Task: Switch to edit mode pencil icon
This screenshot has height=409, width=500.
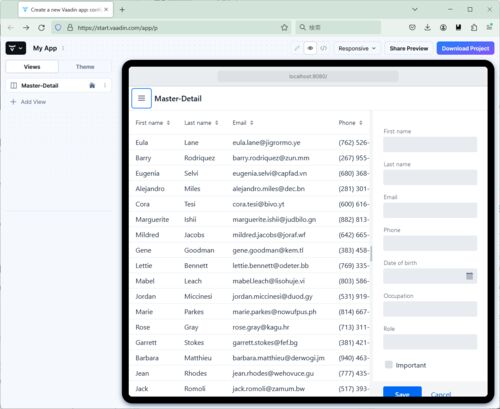Action: coord(297,48)
